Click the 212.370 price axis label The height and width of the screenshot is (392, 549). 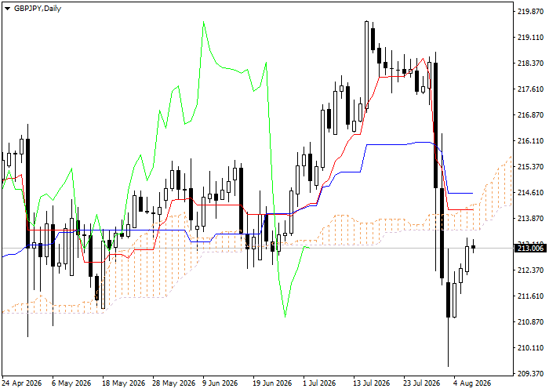point(530,270)
